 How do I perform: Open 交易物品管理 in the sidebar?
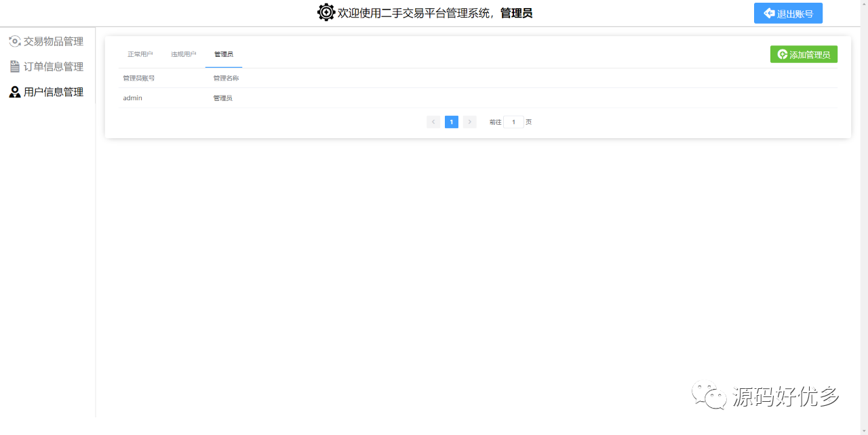(46, 41)
